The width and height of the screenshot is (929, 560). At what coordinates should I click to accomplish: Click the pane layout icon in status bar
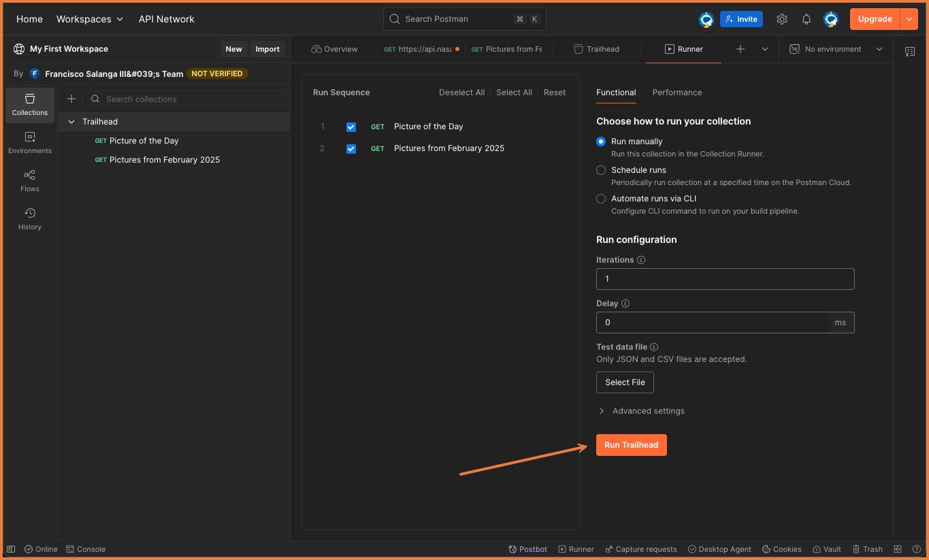pyautogui.click(x=898, y=549)
